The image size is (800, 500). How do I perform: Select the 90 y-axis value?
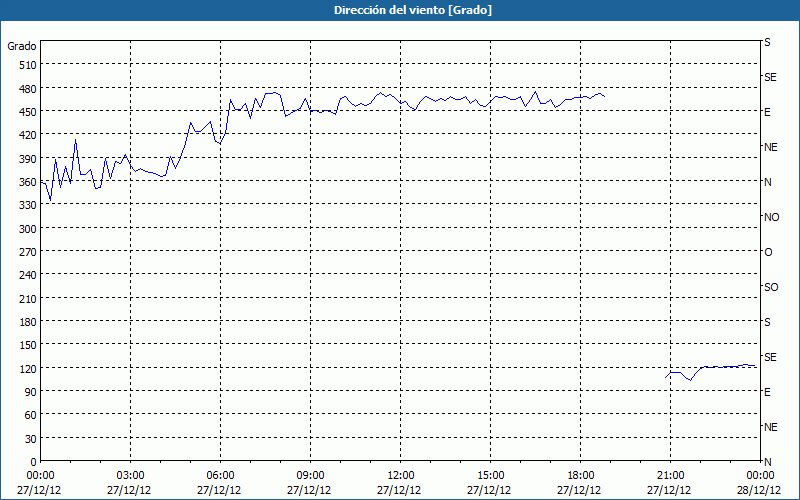pos(31,392)
